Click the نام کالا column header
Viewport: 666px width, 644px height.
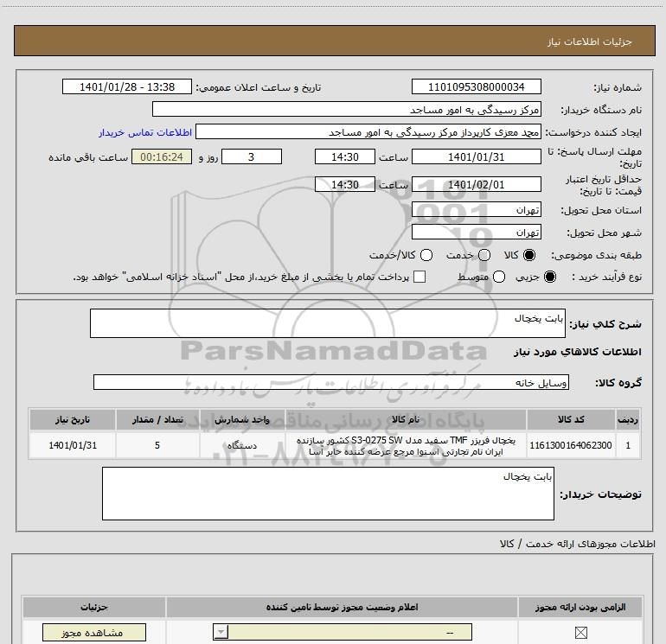coord(406,419)
